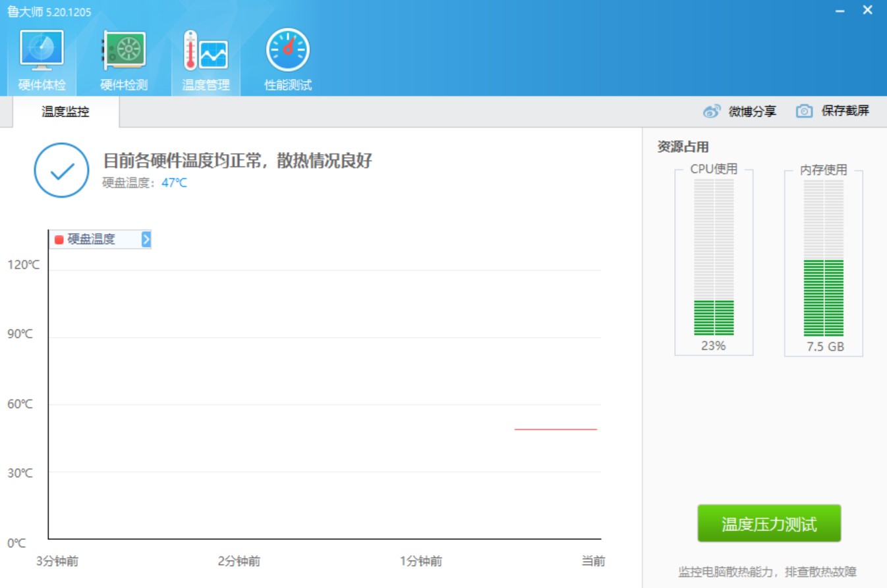Click the 90℃ axis label
887x588 pixels.
[20, 334]
